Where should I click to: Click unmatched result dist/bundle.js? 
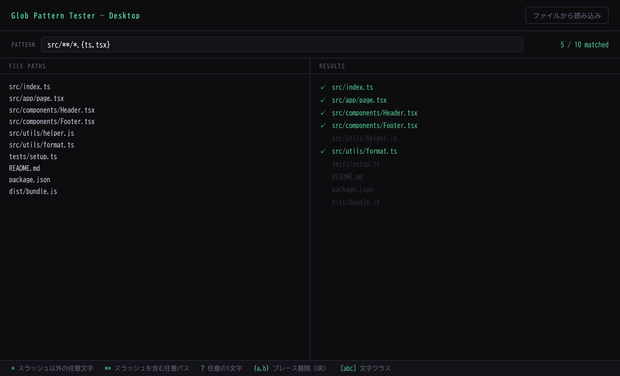pos(355,202)
